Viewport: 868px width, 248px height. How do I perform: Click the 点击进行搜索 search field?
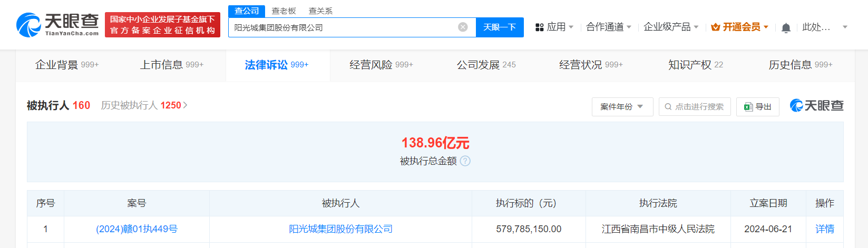(695, 107)
